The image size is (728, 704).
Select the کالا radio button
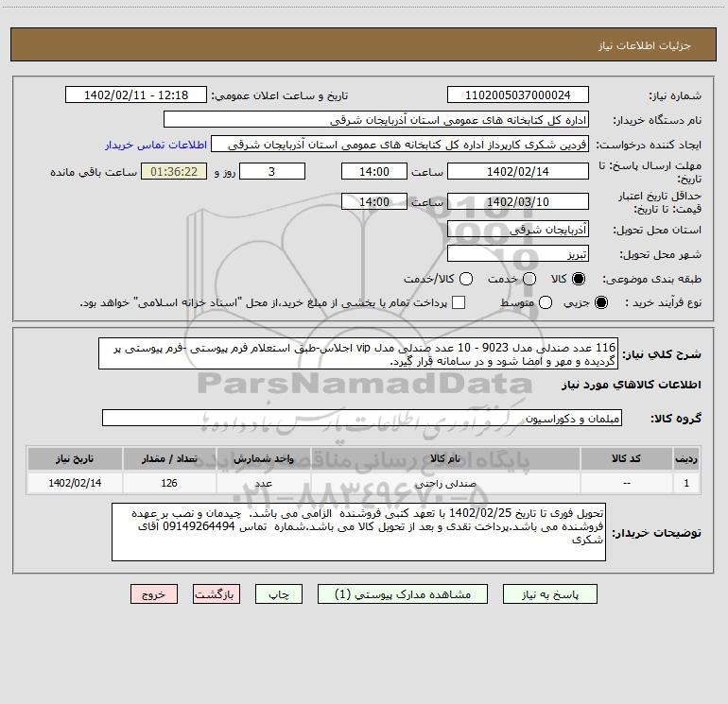[x=579, y=279]
